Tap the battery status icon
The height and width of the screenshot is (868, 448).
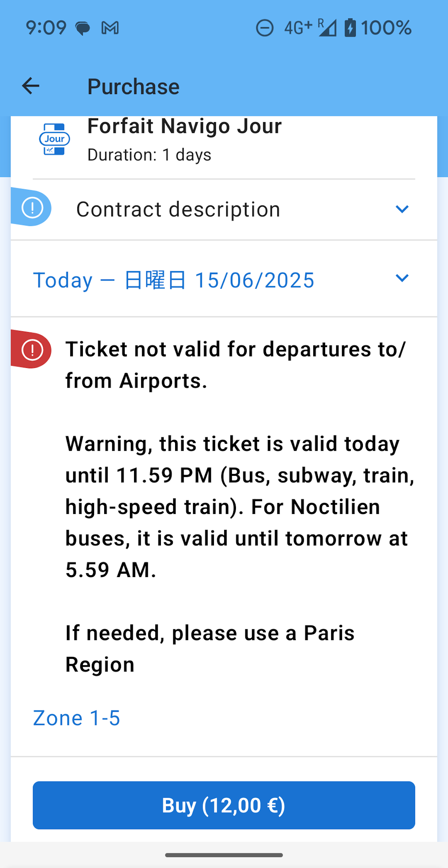(x=350, y=28)
